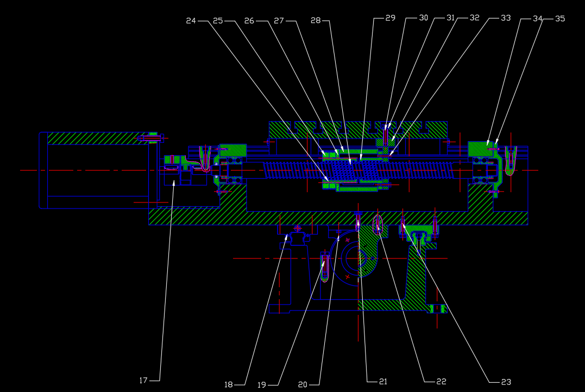The width and height of the screenshot is (585, 392).
Task: Click the number 25 annotation
Action: pos(218,21)
